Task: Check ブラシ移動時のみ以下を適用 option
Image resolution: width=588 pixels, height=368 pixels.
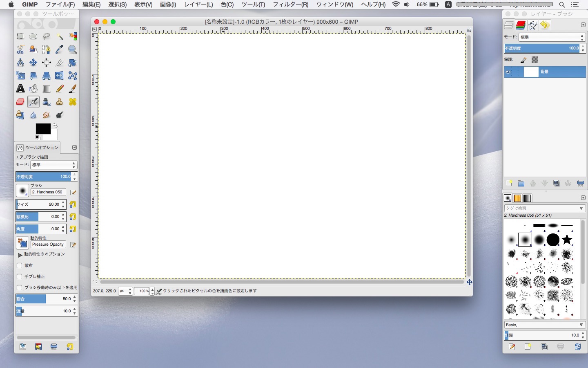Action: tap(19, 287)
